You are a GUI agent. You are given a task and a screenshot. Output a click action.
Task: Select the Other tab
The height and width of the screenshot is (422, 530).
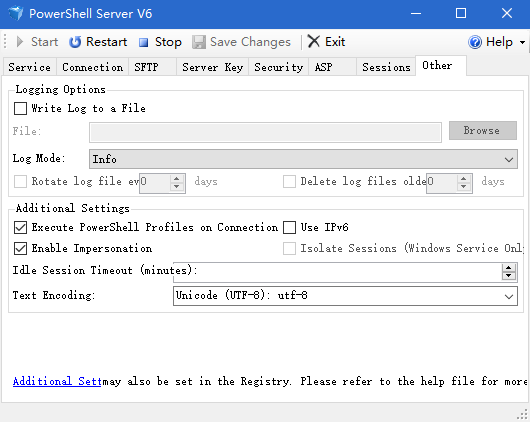441,65
